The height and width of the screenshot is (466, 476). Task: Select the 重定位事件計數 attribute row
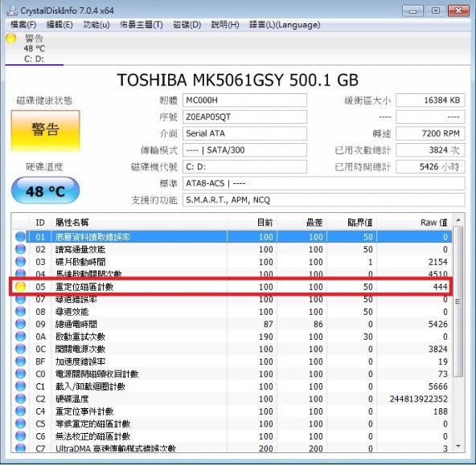pos(232,411)
